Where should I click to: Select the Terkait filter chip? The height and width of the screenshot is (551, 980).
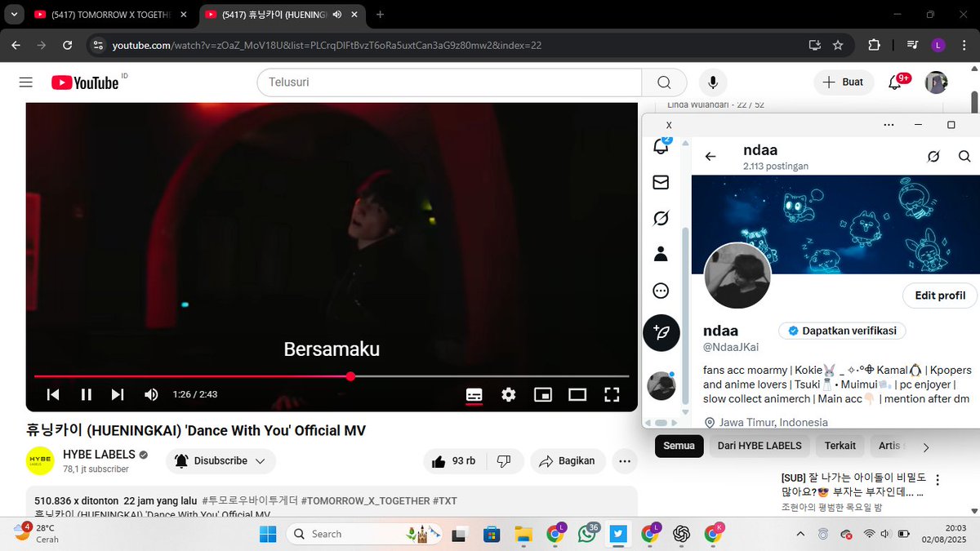tap(840, 446)
